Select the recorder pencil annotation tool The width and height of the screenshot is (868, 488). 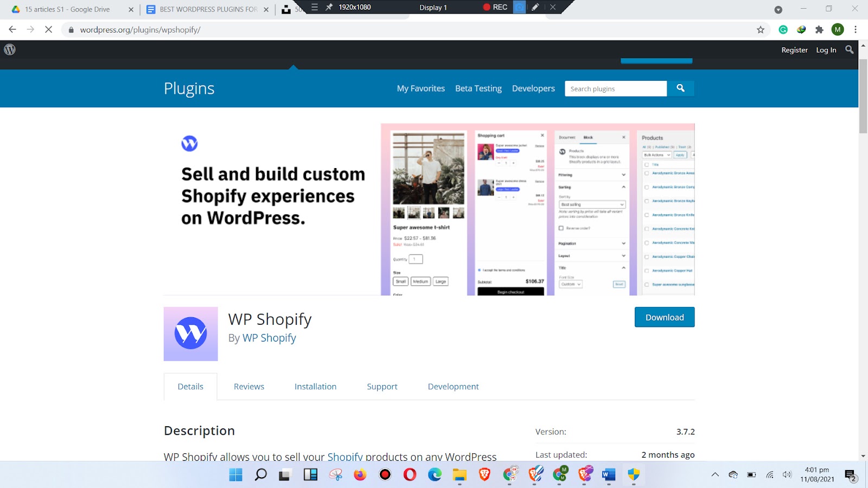coord(535,7)
